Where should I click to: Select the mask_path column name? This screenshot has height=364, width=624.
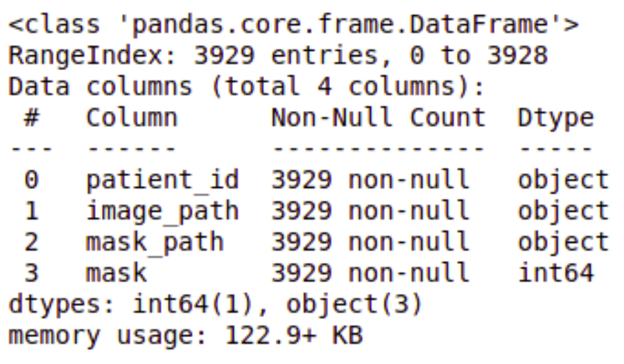tap(155, 243)
